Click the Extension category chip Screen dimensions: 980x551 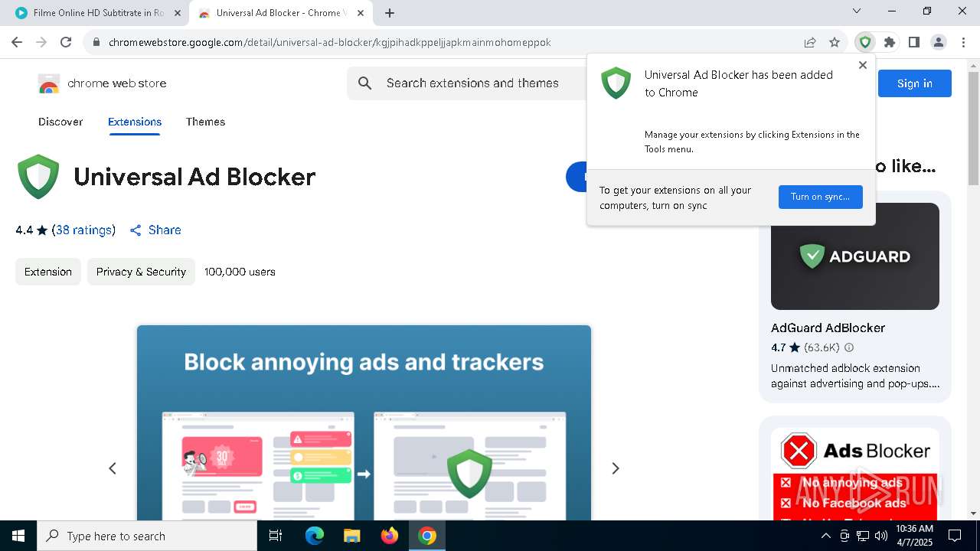48,272
